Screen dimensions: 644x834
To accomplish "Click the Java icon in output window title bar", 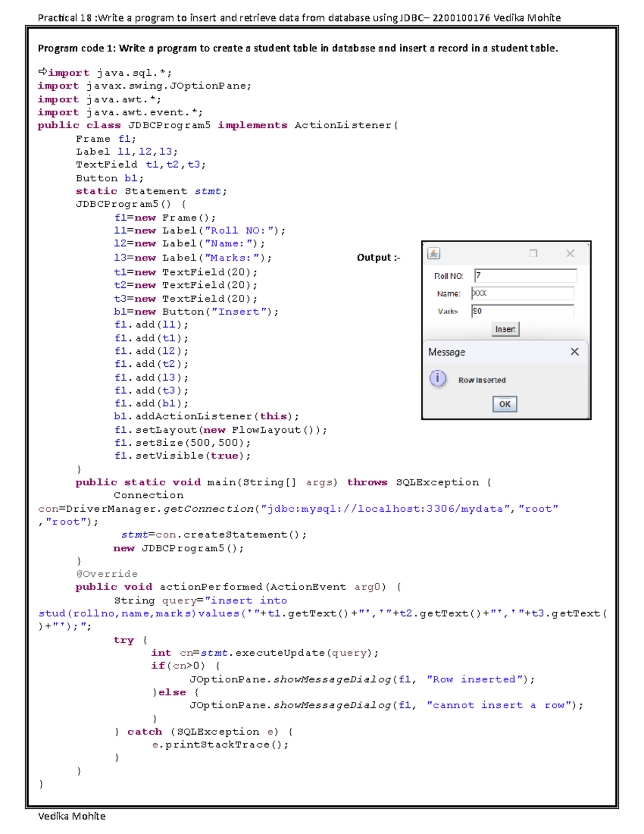I will 434,253.
